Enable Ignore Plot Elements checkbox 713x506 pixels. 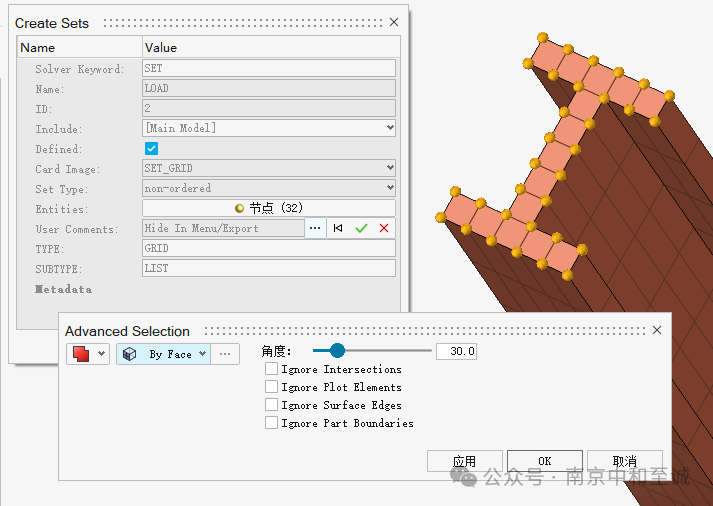point(271,387)
